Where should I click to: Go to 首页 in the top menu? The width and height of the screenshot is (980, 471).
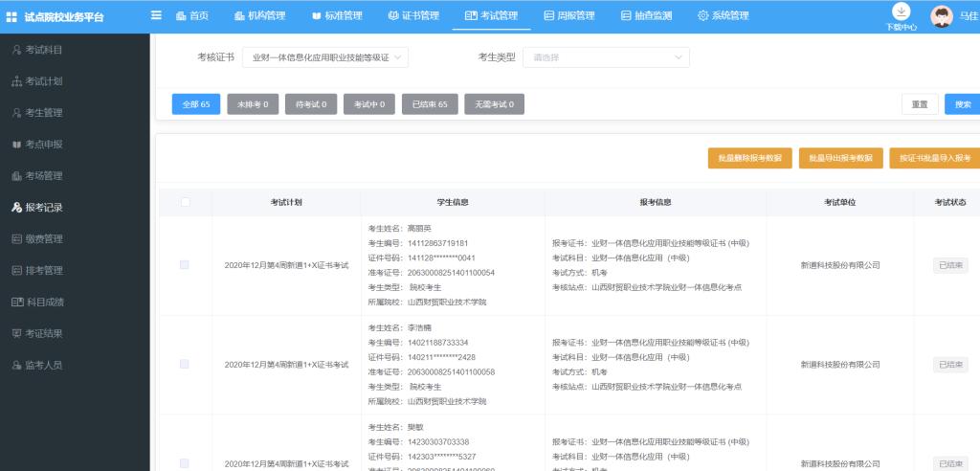(191, 16)
